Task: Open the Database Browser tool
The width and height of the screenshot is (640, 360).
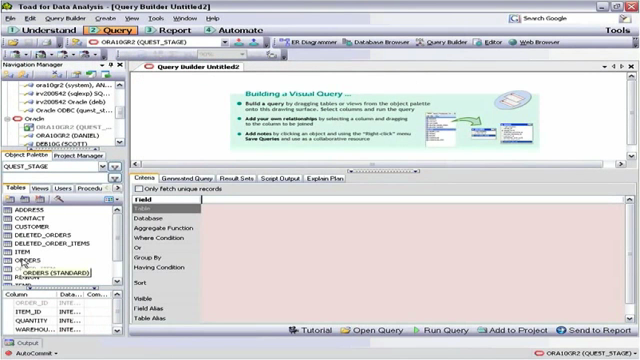Action: point(376,42)
